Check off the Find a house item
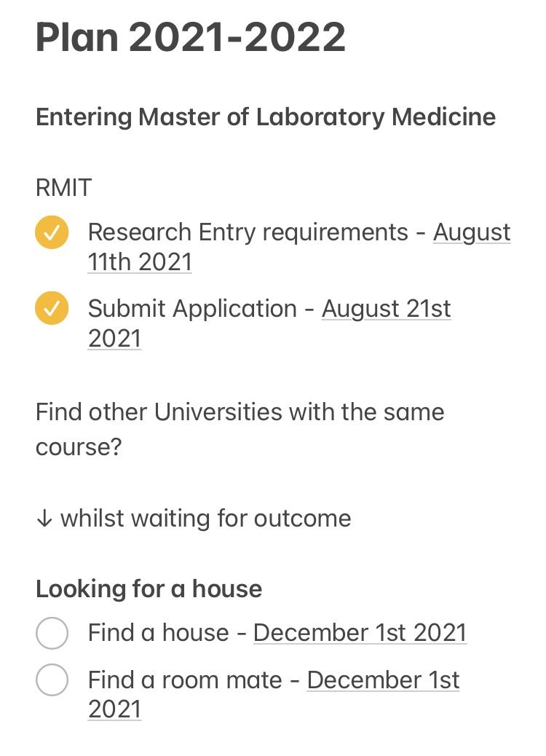The width and height of the screenshot is (546, 756). pyautogui.click(x=52, y=633)
